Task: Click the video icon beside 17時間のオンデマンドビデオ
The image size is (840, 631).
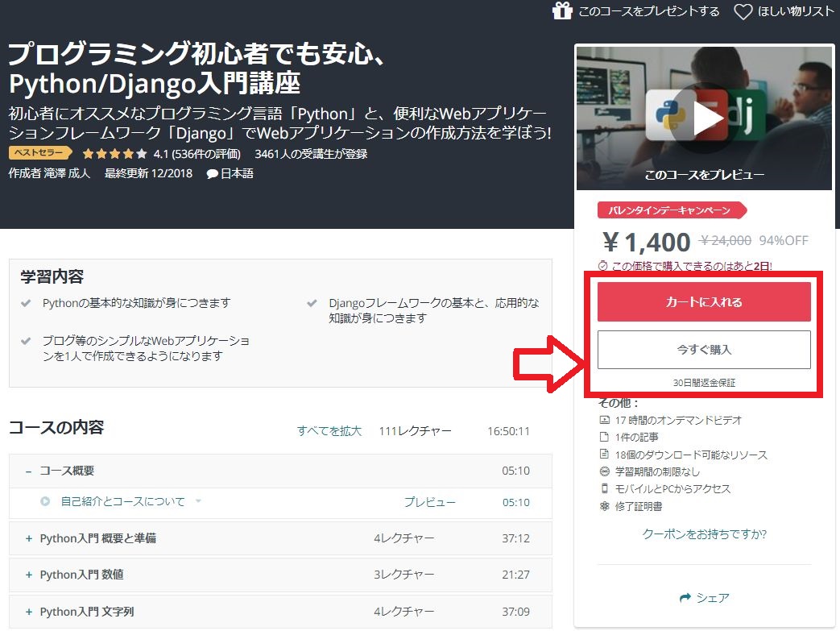Action: [x=605, y=420]
